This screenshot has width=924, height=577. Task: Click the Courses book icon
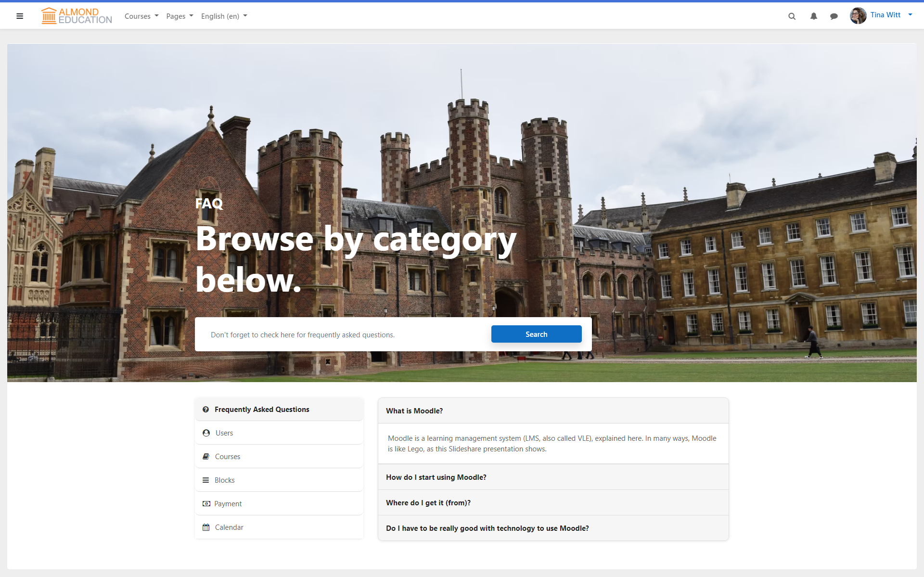(206, 456)
